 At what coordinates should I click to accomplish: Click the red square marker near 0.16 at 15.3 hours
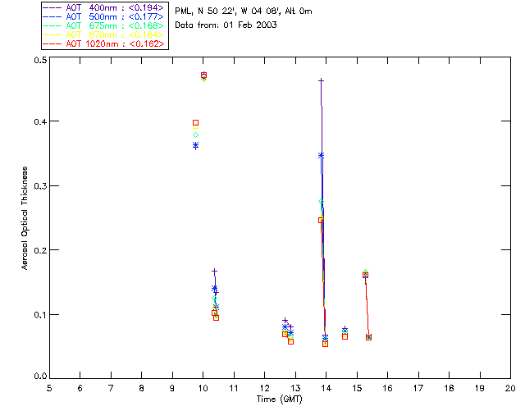point(365,276)
